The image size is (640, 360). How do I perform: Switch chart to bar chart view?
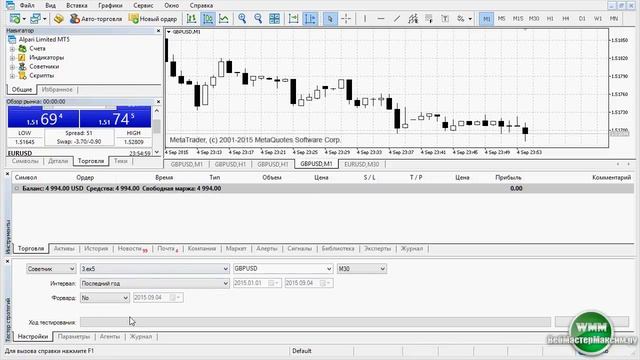point(191,19)
